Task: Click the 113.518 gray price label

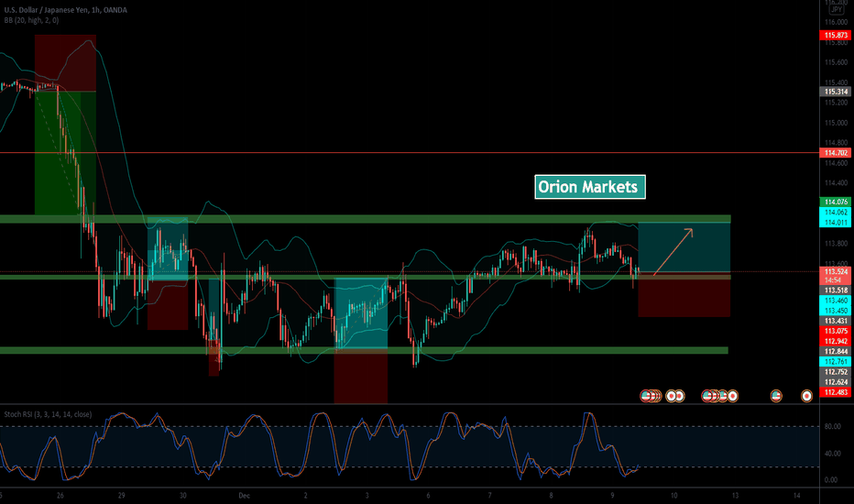Action: [x=836, y=290]
